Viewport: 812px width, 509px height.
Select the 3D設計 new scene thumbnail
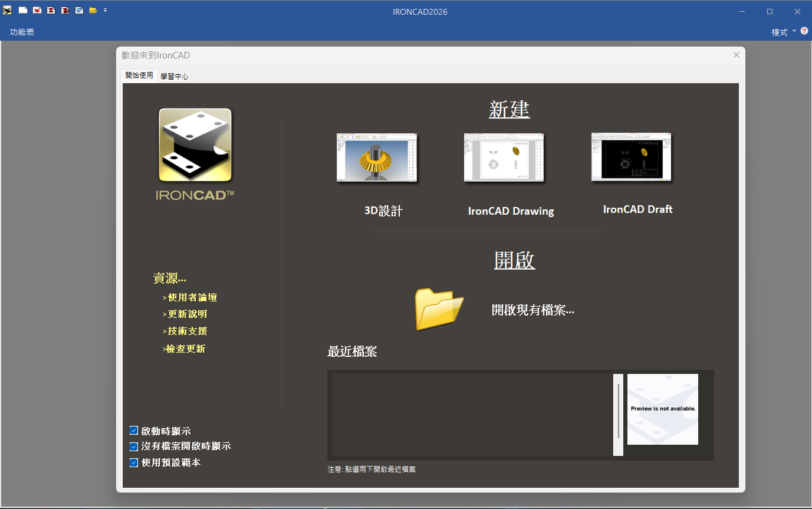(x=376, y=157)
